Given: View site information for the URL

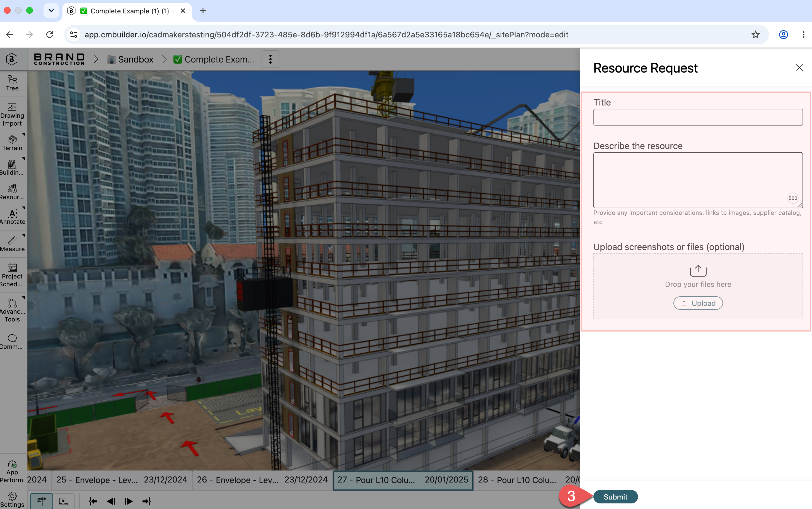Looking at the screenshot, I should pyautogui.click(x=74, y=34).
